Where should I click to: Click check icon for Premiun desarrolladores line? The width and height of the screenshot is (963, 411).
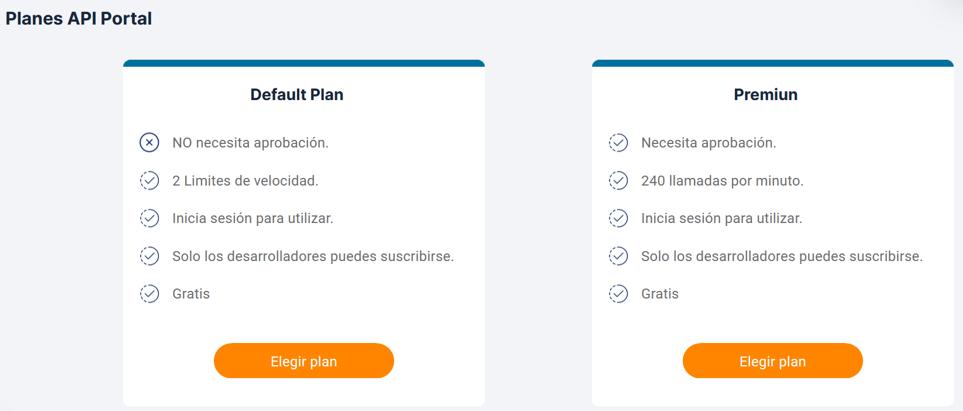[618, 256]
